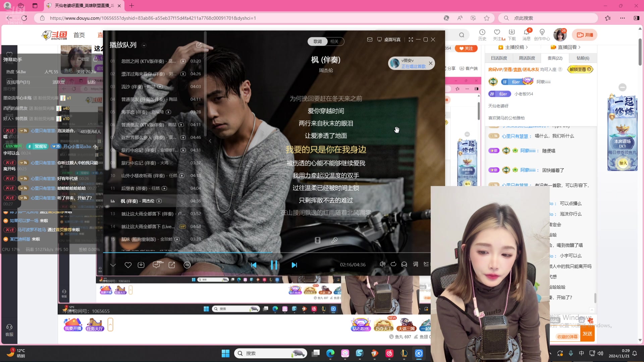Screen dimensions: 644x362
Task: Open Microsoft Edge from the taskbar
Action: coord(330,353)
